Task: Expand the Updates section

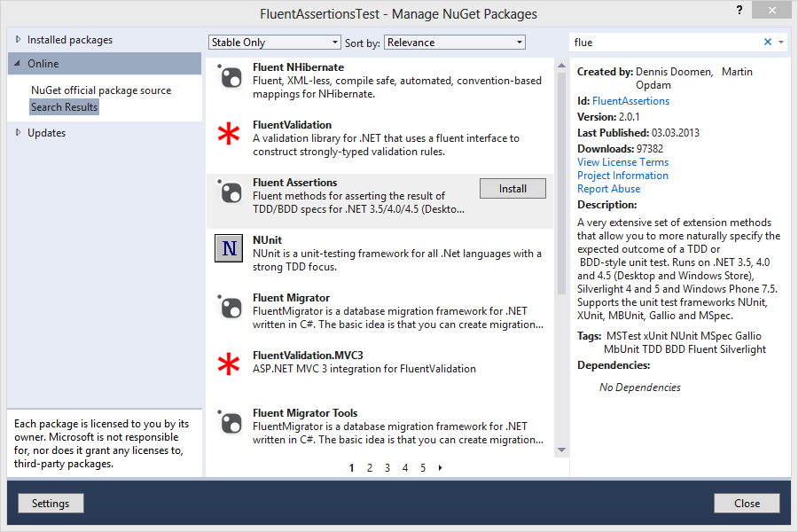Action: coord(19,133)
